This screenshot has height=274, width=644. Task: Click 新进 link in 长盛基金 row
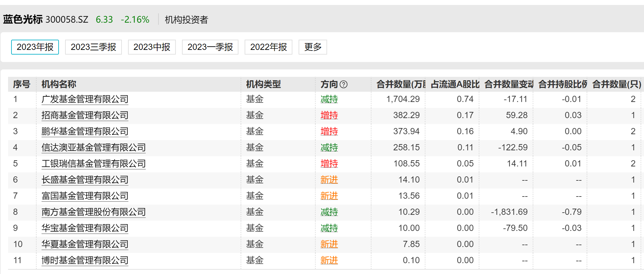pyautogui.click(x=329, y=180)
